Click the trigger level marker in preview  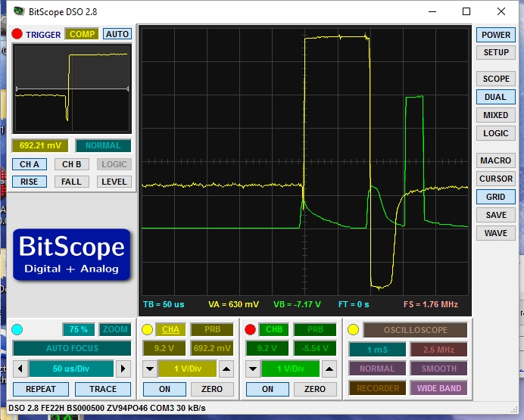pyautogui.click(x=17, y=90)
